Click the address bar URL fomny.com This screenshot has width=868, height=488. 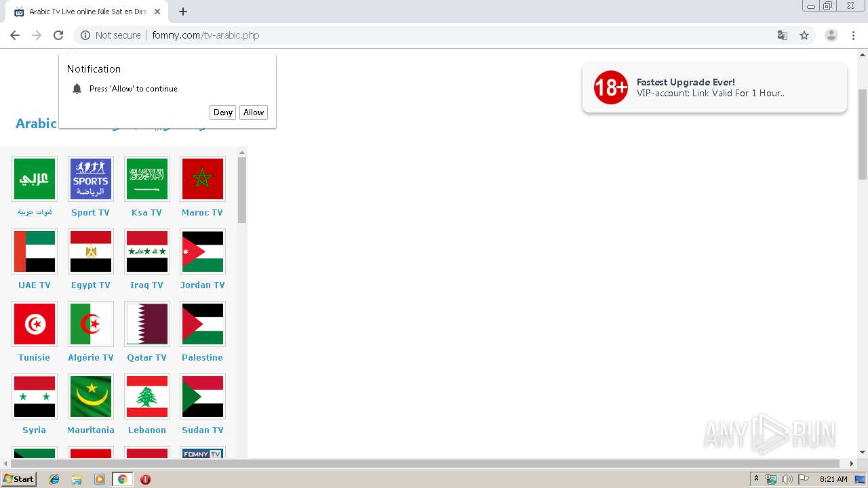[x=205, y=35]
